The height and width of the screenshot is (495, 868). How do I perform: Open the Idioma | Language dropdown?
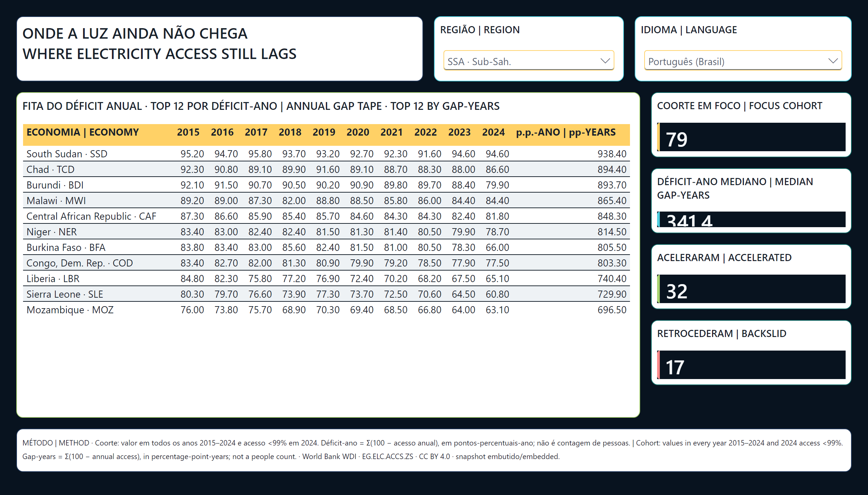(743, 61)
